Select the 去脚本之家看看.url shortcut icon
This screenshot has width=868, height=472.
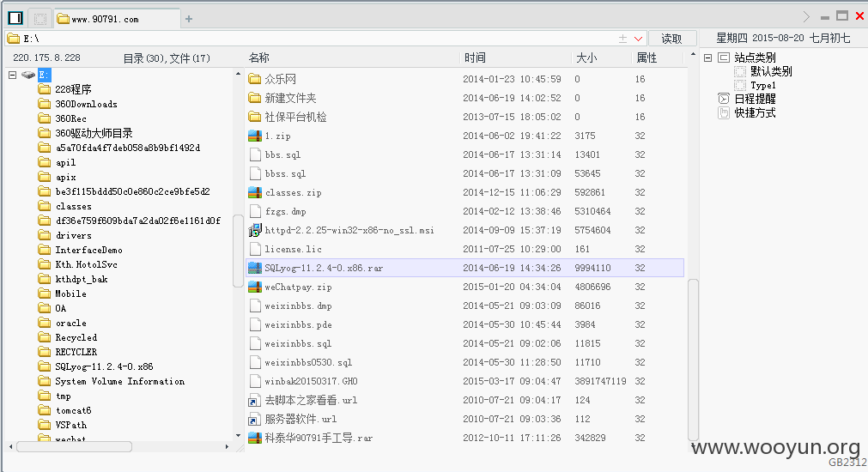click(255, 400)
